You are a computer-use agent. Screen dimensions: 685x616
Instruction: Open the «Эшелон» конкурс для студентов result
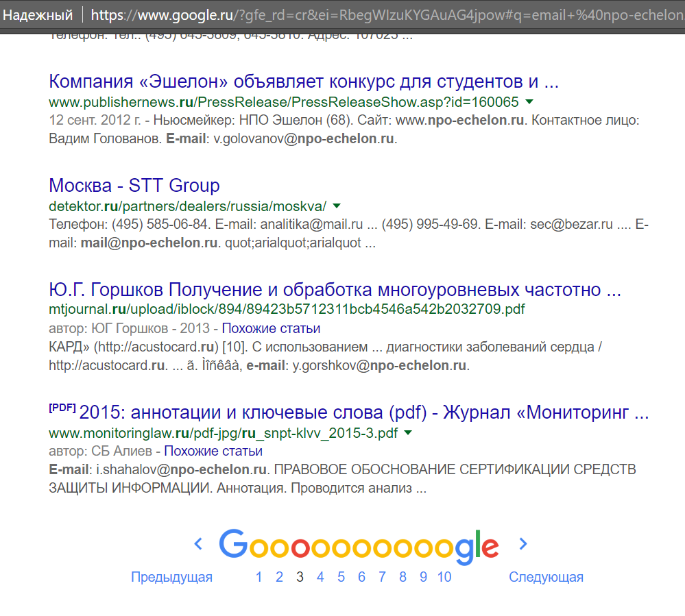[x=303, y=82]
